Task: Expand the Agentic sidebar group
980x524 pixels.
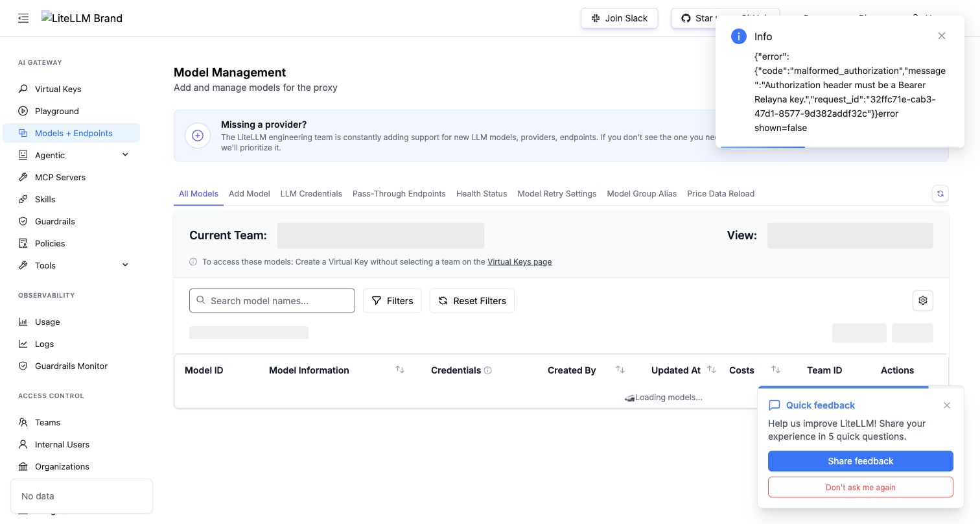Action: pyautogui.click(x=125, y=155)
